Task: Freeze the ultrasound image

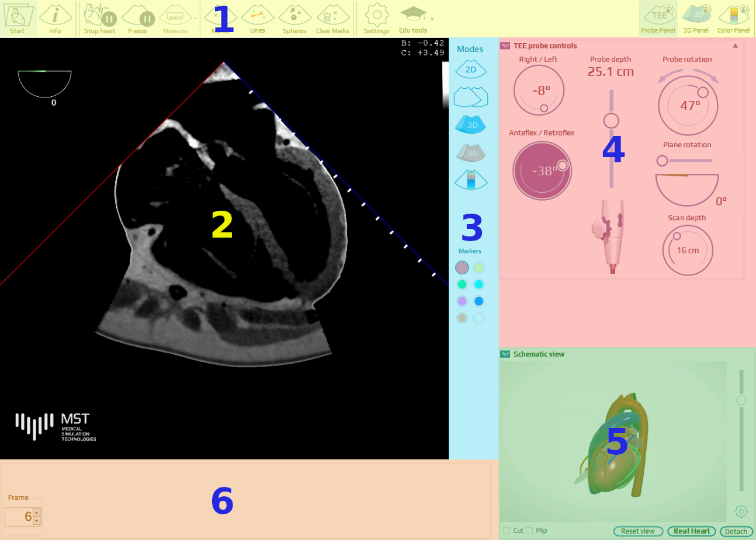Action: [x=138, y=18]
